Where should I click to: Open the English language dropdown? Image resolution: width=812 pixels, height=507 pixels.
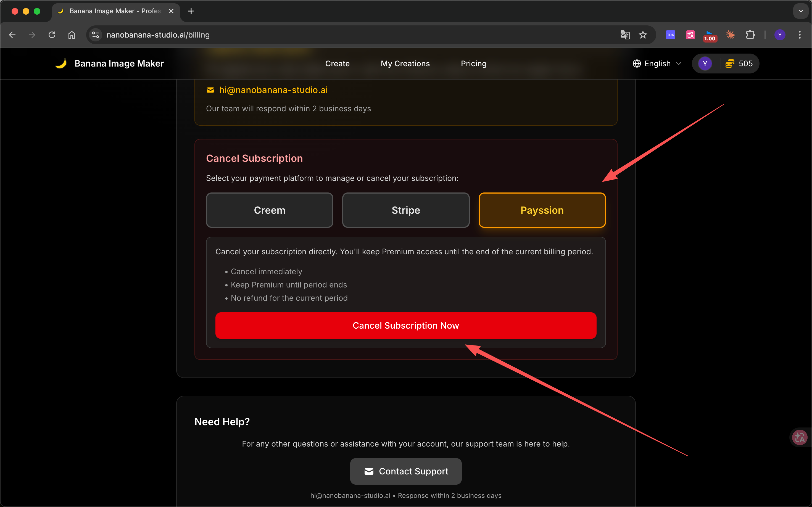[657, 64]
